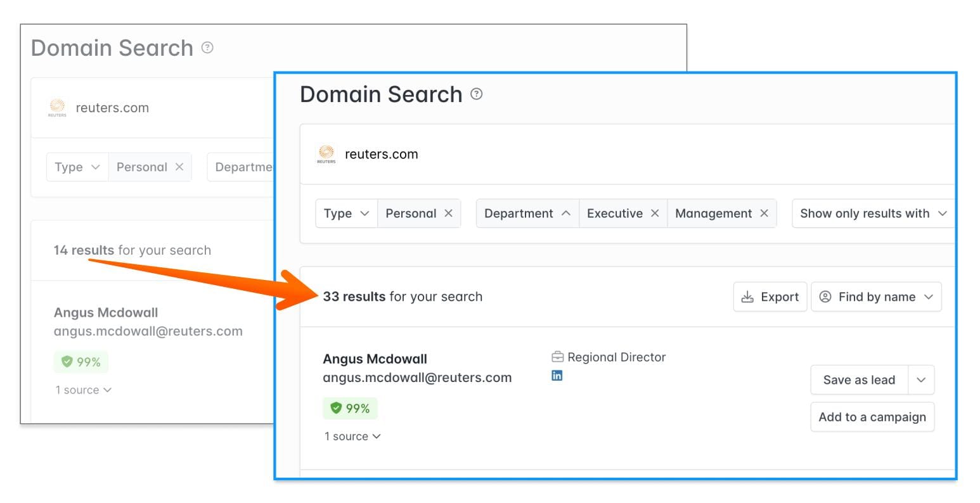The height and width of the screenshot is (503, 980).
Task: Open the Type dropdown in the front window
Action: tap(346, 213)
